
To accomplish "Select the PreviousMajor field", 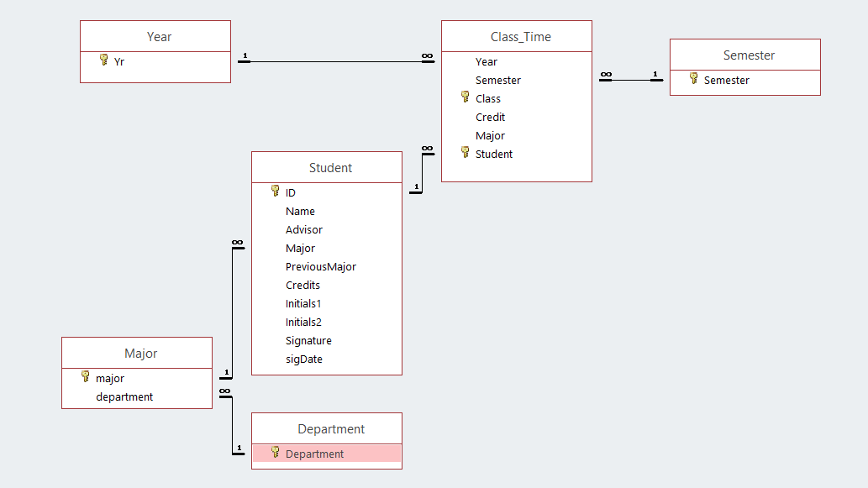I will pyautogui.click(x=321, y=267).
